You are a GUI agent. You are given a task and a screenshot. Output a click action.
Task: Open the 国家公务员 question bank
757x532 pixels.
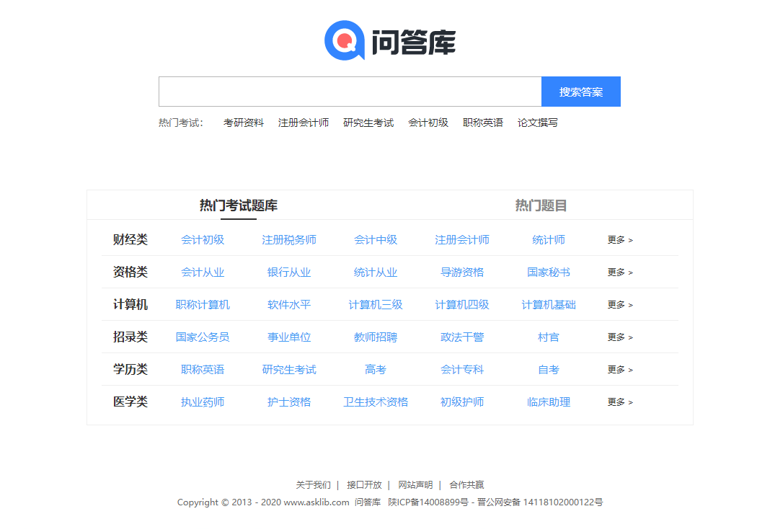pyautogui.click(x=203, y=337)
